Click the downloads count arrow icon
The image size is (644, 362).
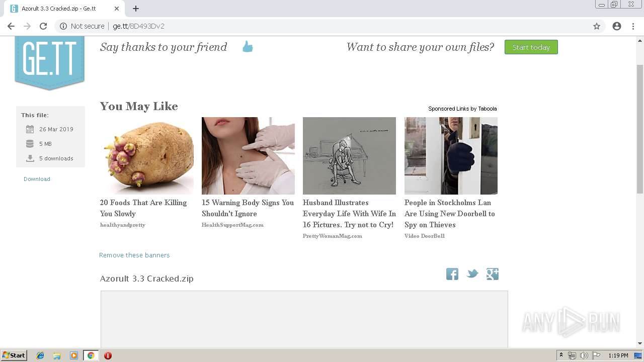click(x=30, y=158)
